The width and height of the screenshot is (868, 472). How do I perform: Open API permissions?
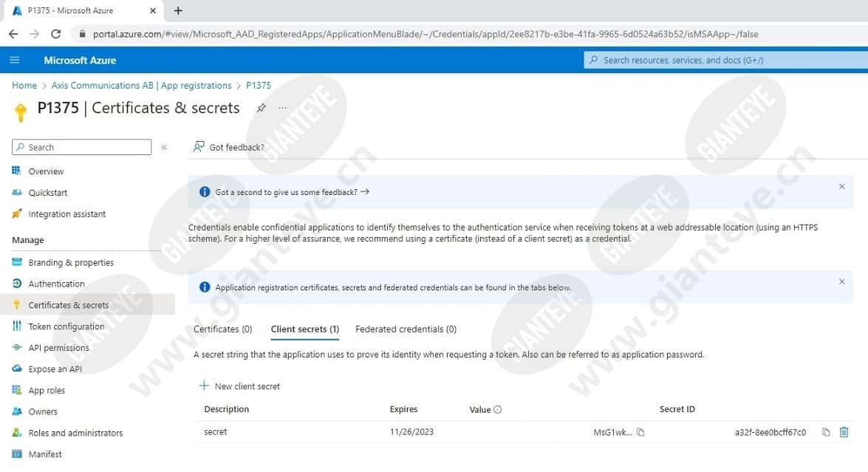tap(58, 347)
